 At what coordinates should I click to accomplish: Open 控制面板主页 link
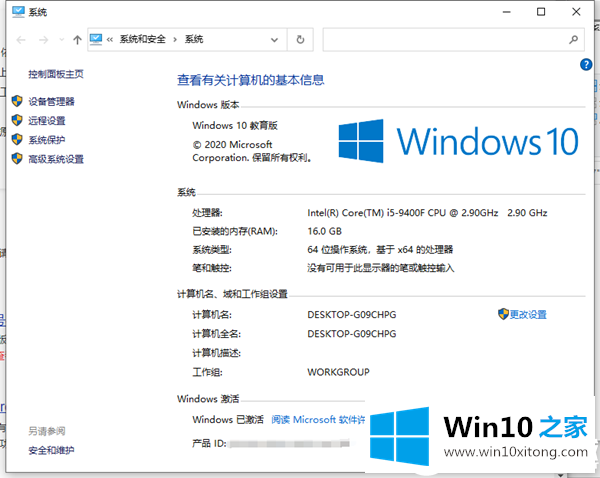point(56,74)
